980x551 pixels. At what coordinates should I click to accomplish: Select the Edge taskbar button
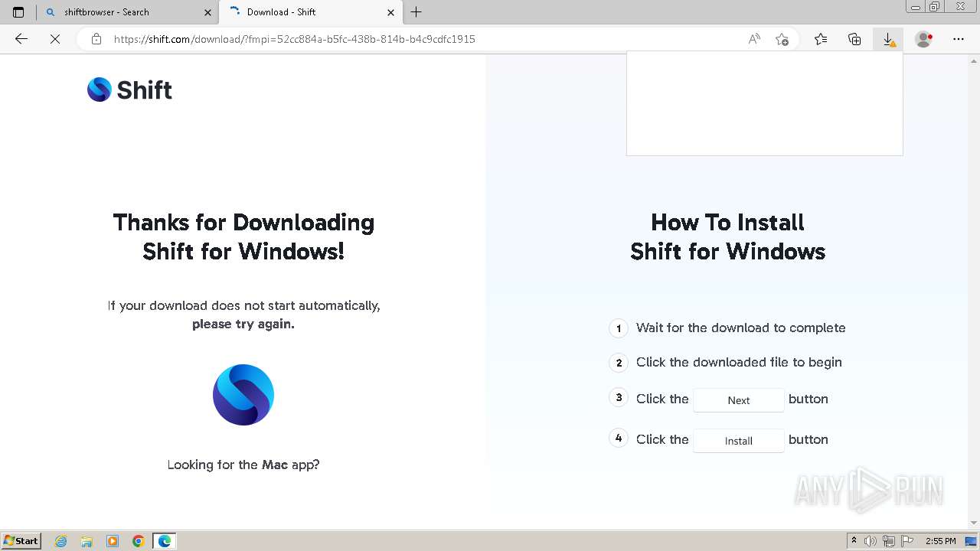pos(165,541)
